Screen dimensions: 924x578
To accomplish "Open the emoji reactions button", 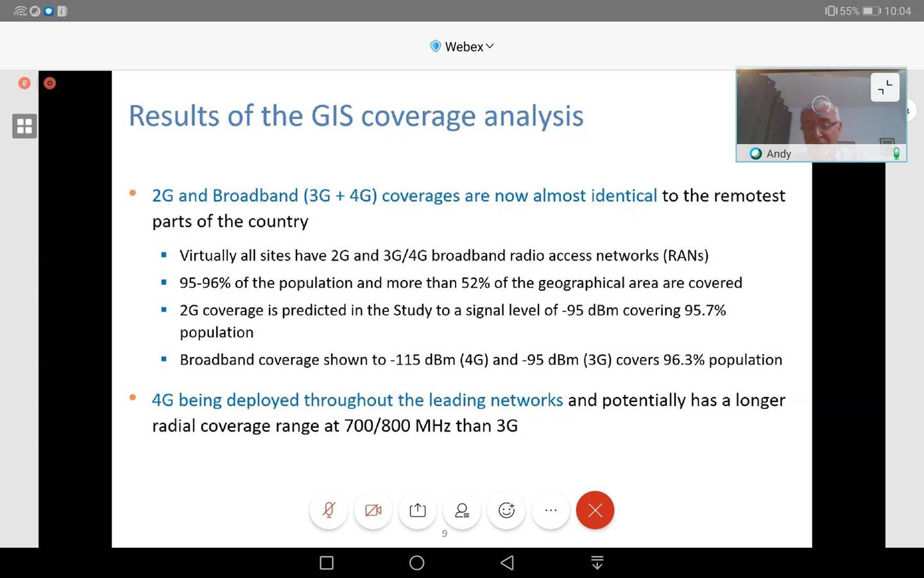I will click(x=506, y=511).
